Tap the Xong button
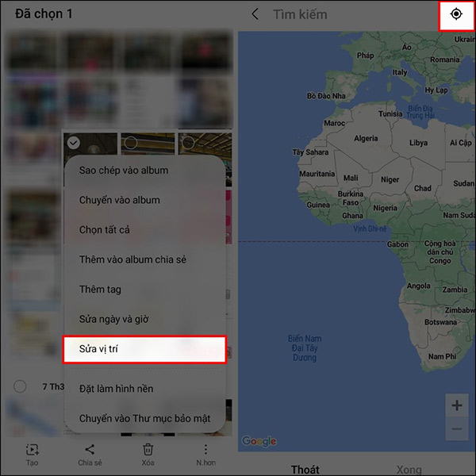Screen dimensions: 476x476 click(409, 470)
